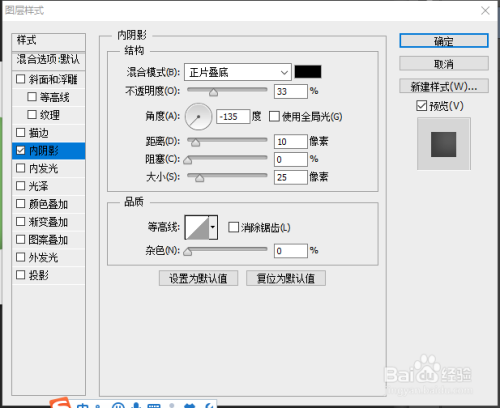Image resolution: width=500 pixels, height=408 pixels.
Task: Uncheck the 内阴影 checkbox
Action: click(x=21, y=150)
